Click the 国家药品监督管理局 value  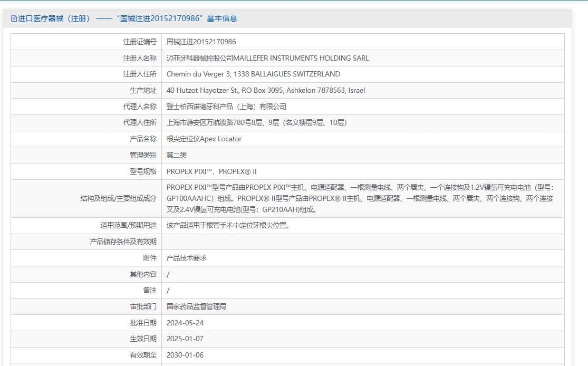click(x=197, y=306)
